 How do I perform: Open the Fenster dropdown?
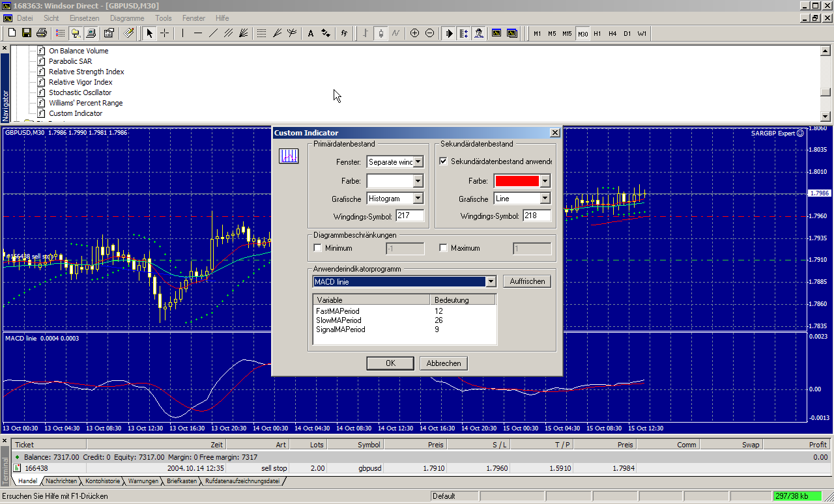tap(418, 162)
